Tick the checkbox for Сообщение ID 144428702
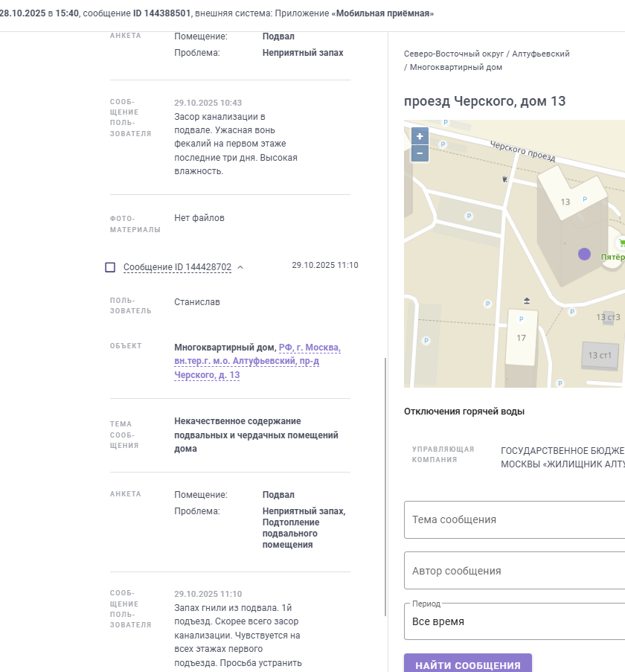The image size is (625, 672). tap(110, 267)
